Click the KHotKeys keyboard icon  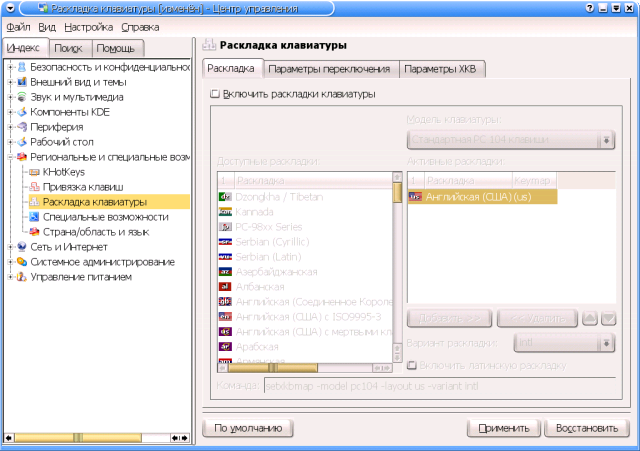tap(34, 172)
